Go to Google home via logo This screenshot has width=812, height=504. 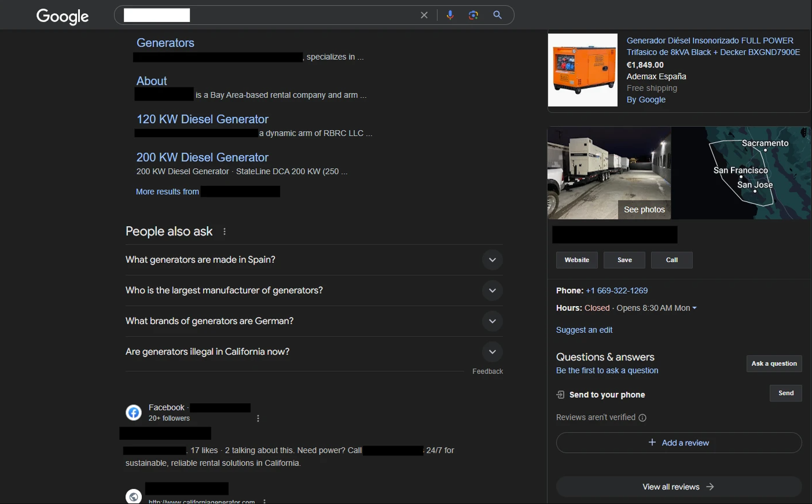point(63,16)
